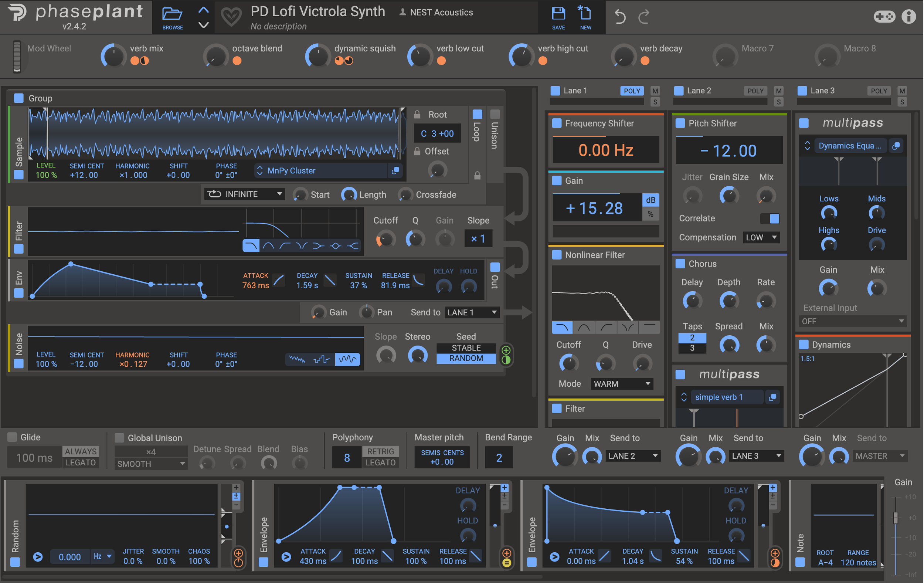Open the Nonlinear Filter Mode WARM dropdown
The image size is (924, 583).
click(x=622, y=383)
